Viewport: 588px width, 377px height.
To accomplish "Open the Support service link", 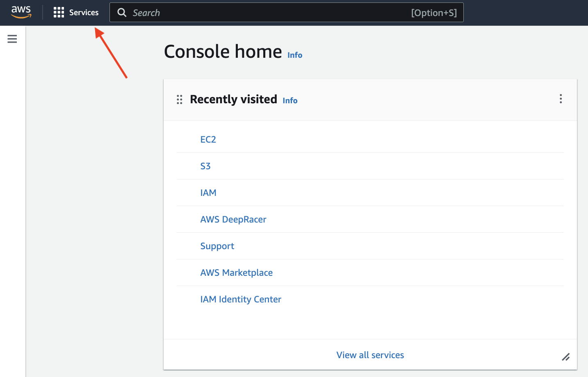I will (217, 246).
